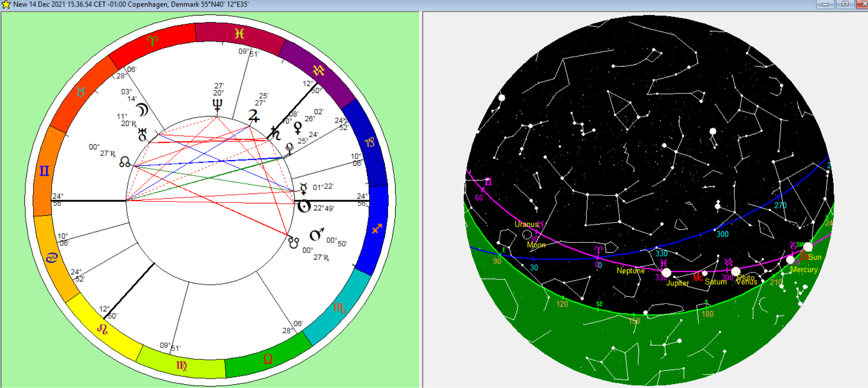
Task: Click the 'Saturn' text label in sky map
Action: click(716, 282)
